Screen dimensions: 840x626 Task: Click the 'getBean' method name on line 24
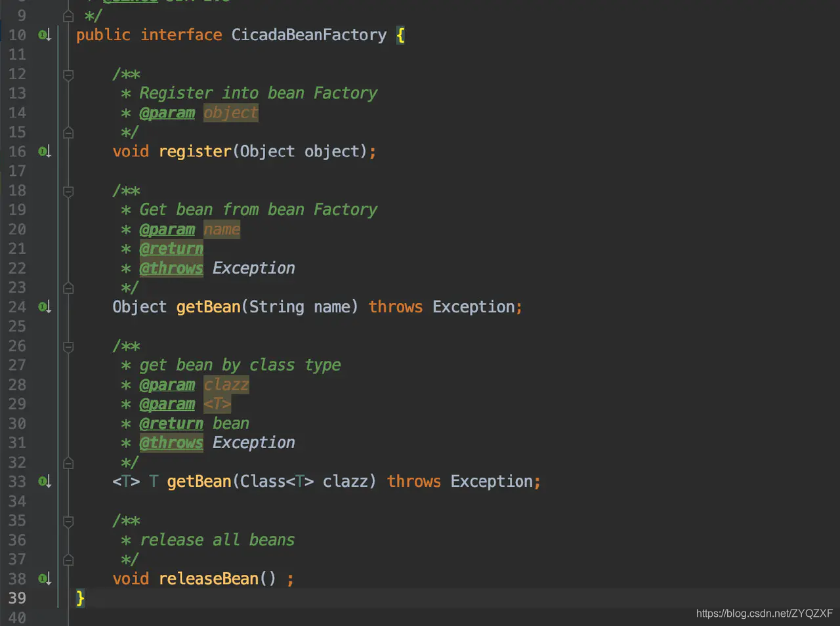click(x=208, y=307)
